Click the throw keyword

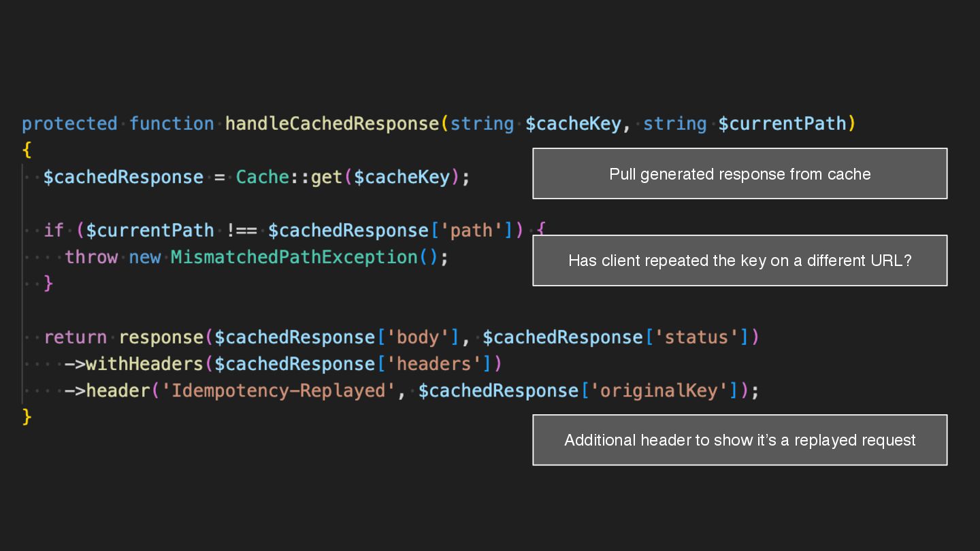coord(91,257)
